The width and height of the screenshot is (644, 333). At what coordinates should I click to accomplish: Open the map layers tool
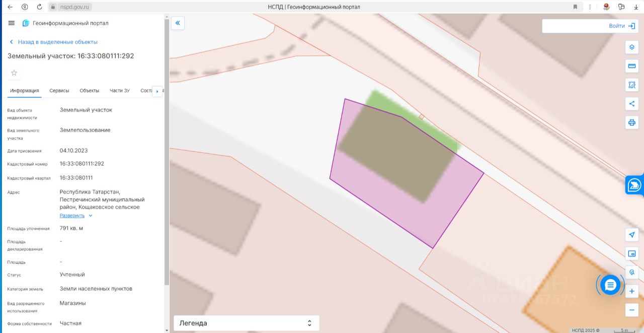(x=632, y=47)
